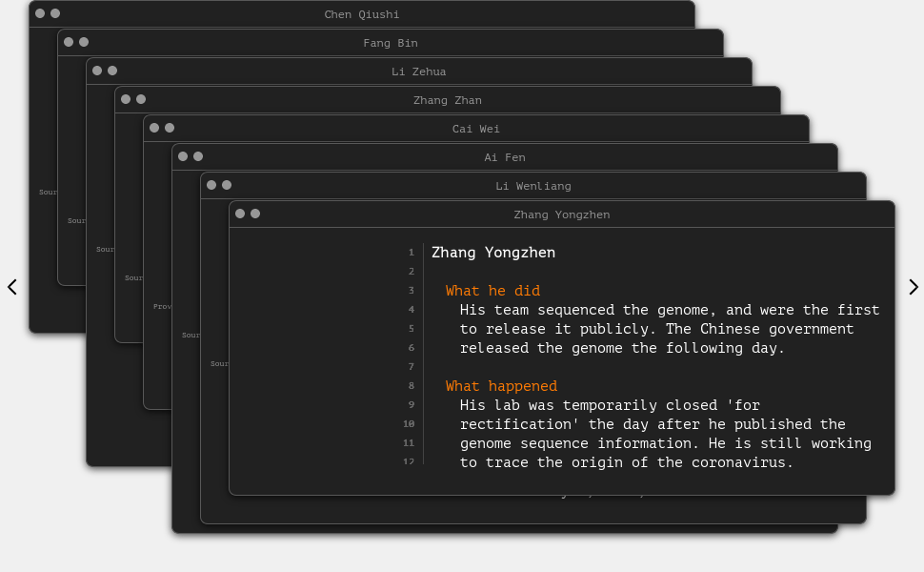Focus the Fang Bin window title

pos(390,43)
